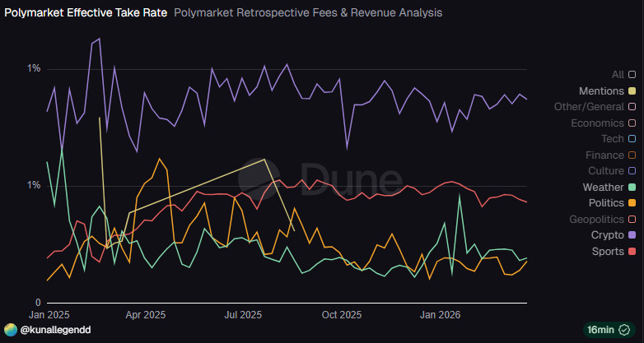Viewport: 644px width, 343px height.
Task: Enable the Other/General legend series
Action: click(x=595, y=107)
